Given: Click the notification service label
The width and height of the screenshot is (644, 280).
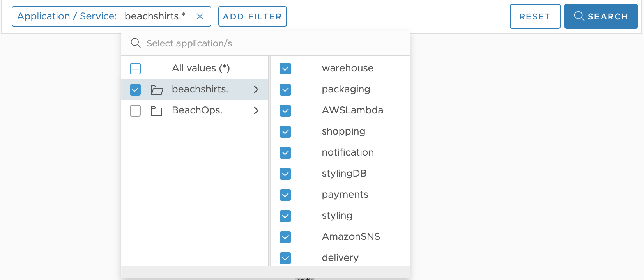Looking at the screenshot, I should click(348, 152).
